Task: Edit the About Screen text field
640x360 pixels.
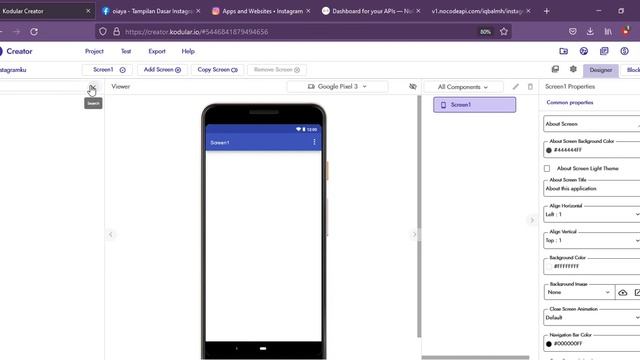Action: pyautogui.click(x=591, y=124)
